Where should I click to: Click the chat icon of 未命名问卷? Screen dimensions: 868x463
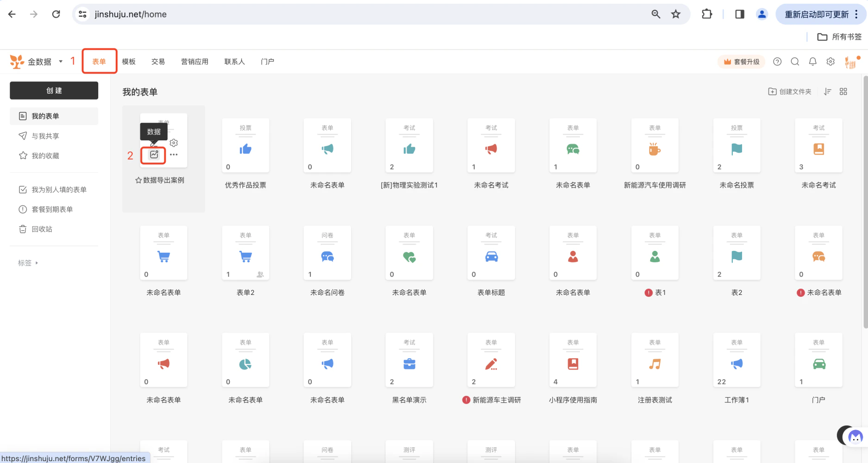click(x=327, y=257)
